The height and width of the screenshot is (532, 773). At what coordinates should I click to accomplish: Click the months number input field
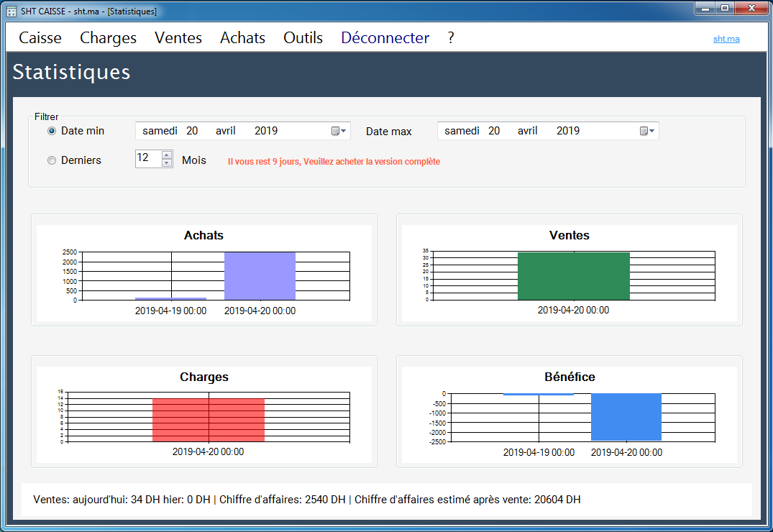(147, 159)
